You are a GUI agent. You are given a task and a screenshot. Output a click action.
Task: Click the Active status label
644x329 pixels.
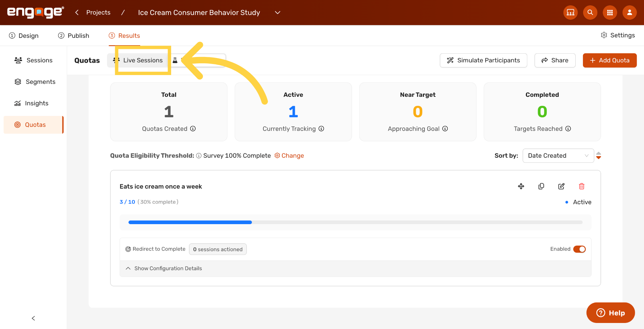click(x=582, y=202)
